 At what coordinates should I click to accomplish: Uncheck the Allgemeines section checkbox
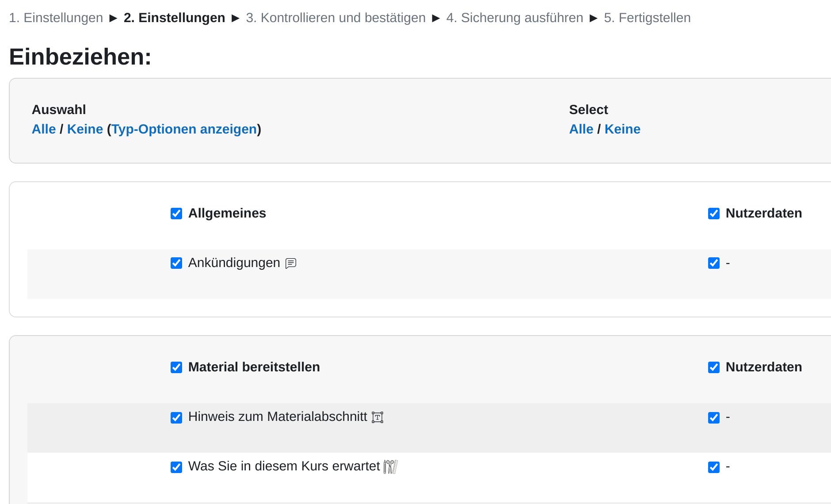(176, 214)
